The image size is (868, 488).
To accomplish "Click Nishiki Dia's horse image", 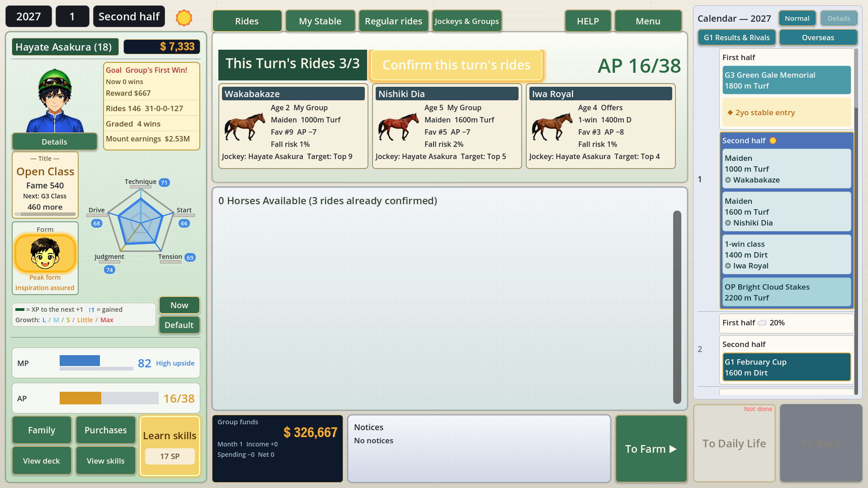I will pyautogui.click(x=398, y=126).
